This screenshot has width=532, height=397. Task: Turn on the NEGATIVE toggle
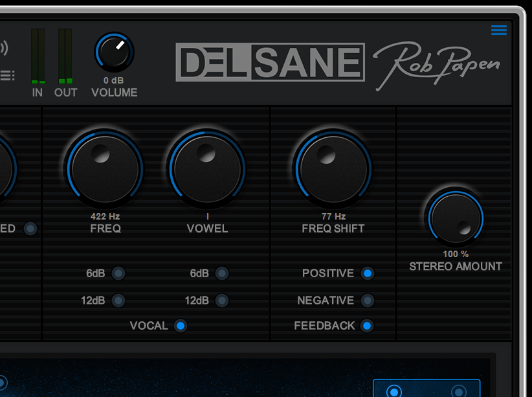(x=368, y=301)
